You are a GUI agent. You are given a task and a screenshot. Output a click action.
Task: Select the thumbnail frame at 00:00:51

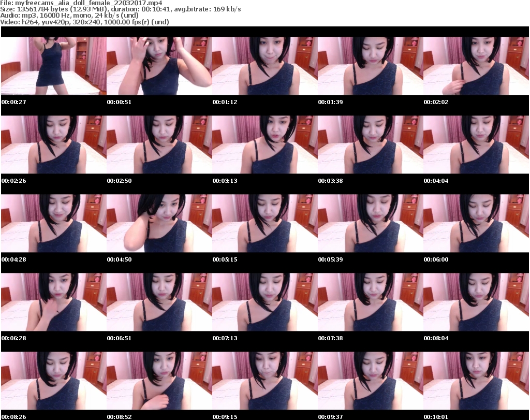pyautogui.click(x=159, y=66)
